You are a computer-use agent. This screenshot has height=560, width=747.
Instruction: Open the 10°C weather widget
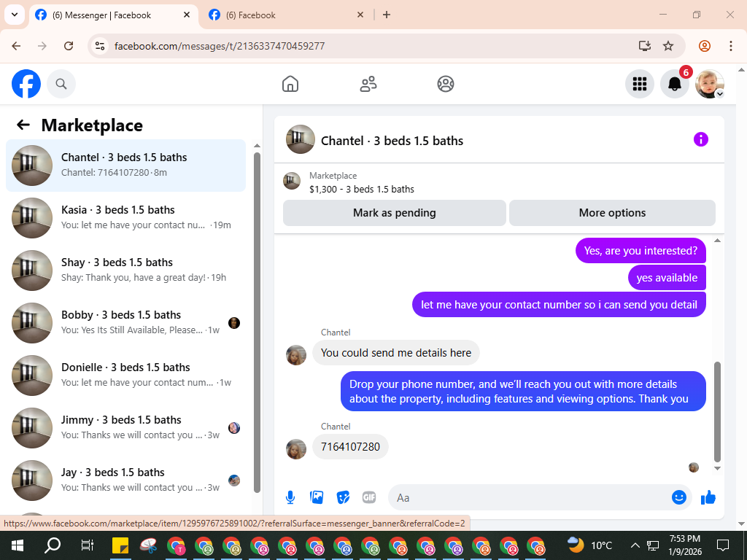tap(589, 545)
